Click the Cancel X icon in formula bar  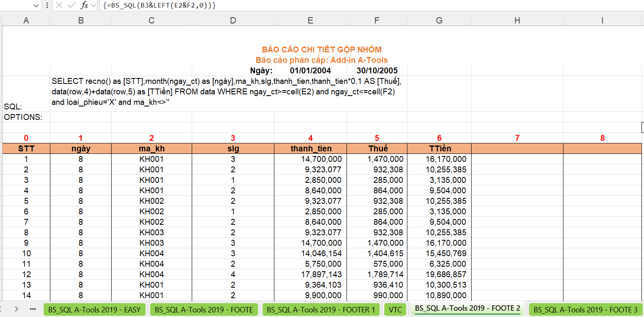59,5
